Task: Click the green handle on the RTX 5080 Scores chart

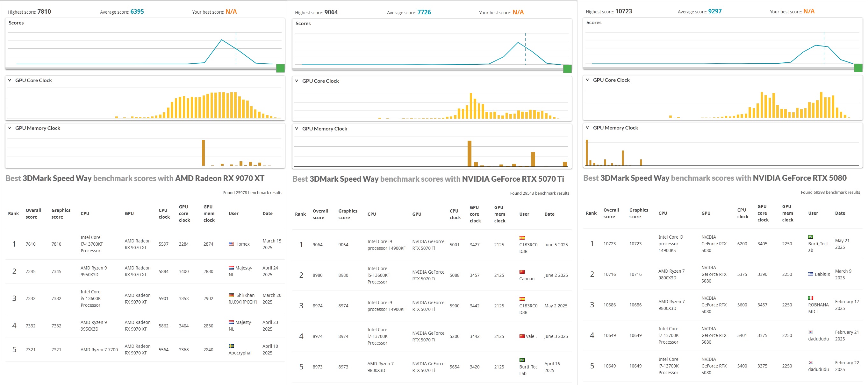Action: (858, 68)
